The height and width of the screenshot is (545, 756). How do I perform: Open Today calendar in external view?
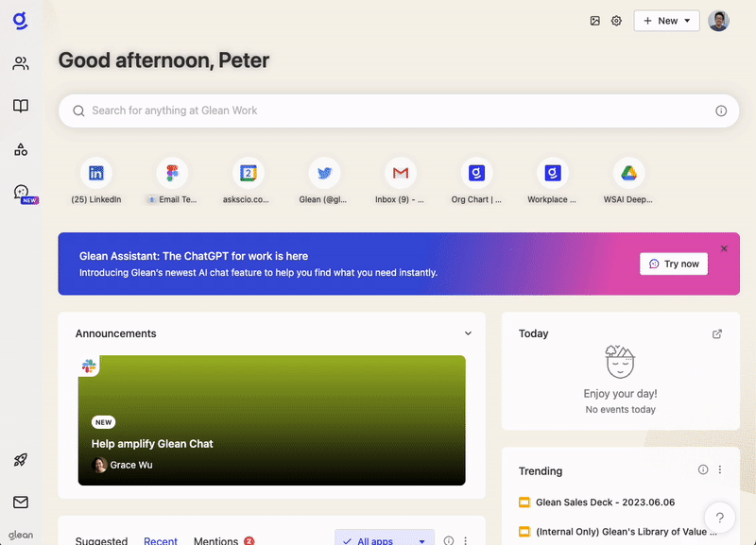click(x=717, y=334)
